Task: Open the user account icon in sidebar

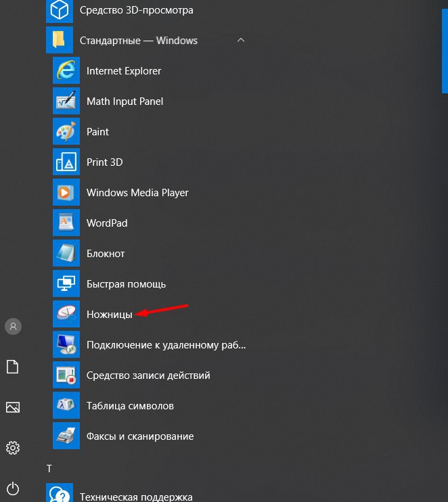Action: 13,327
